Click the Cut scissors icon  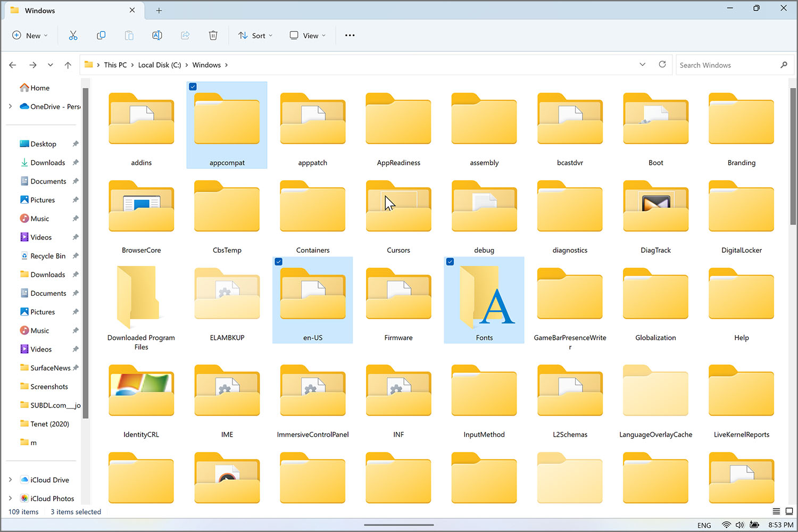coord(73,36)
